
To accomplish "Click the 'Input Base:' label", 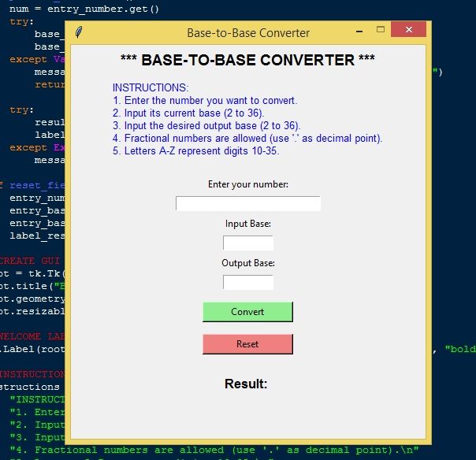I will click(x=247, y=224).
